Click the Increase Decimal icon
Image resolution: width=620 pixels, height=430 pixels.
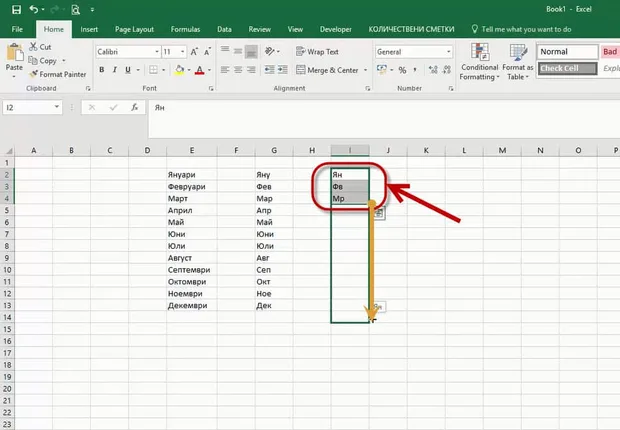[x=433, y=70]
